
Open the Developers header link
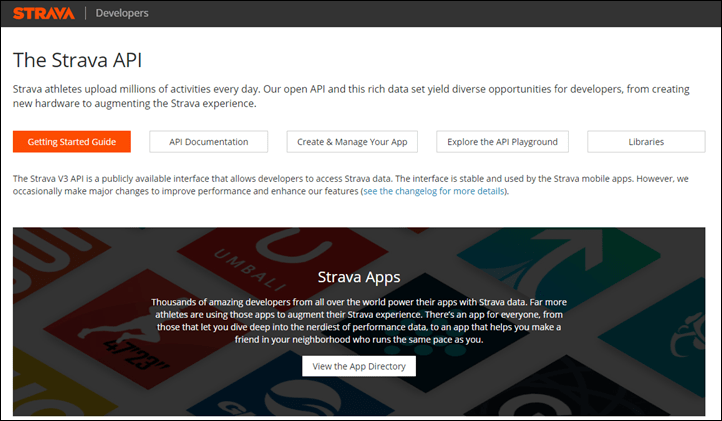point(122,13)
